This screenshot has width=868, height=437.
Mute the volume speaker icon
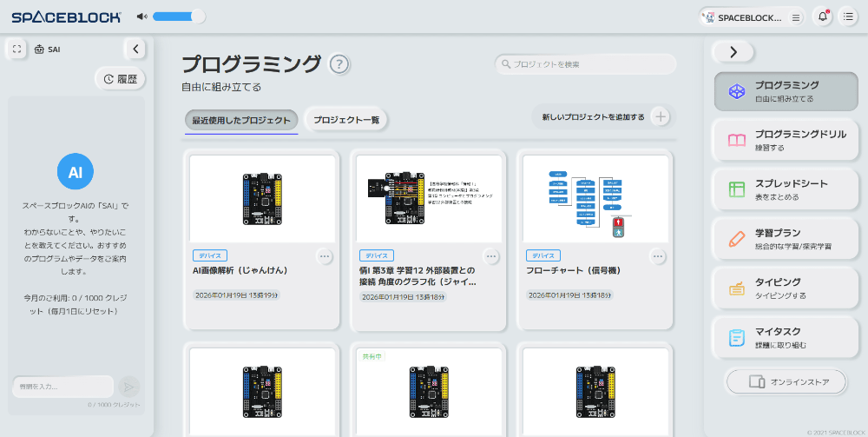tap(142, 17)
